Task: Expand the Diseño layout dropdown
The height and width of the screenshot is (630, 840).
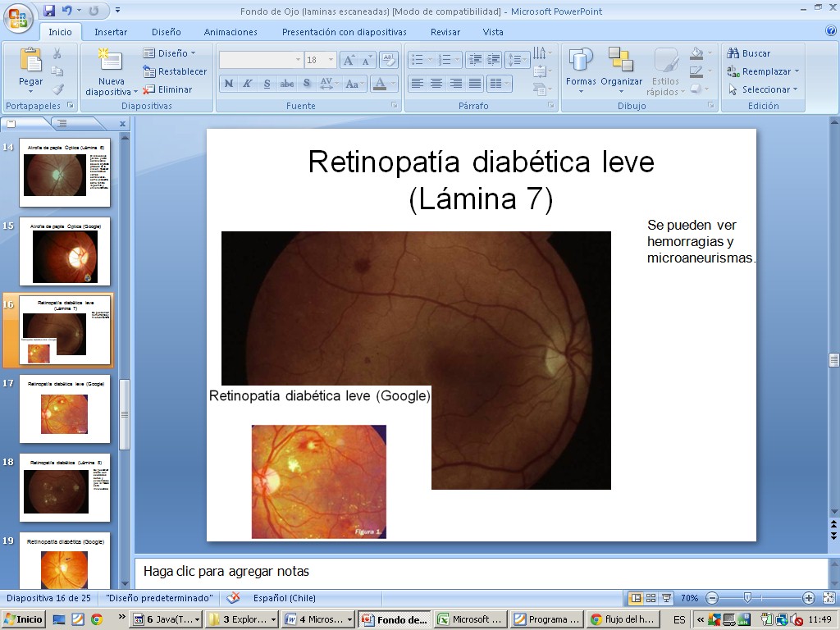Action: (170, 53)
